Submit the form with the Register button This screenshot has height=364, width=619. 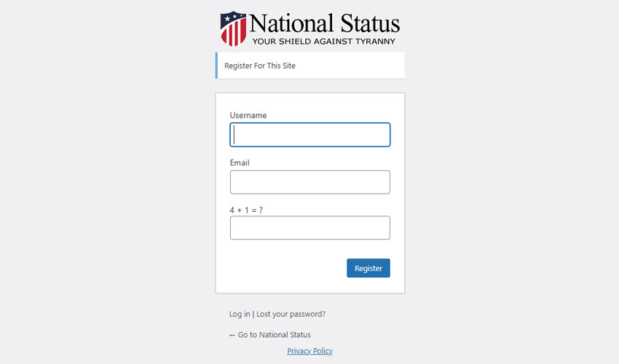coord(368,268)
